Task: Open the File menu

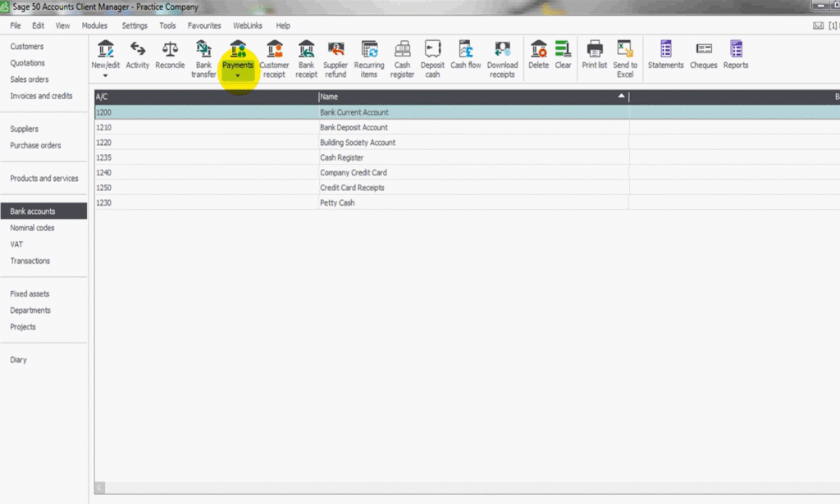Action: [x=16, y=25]
